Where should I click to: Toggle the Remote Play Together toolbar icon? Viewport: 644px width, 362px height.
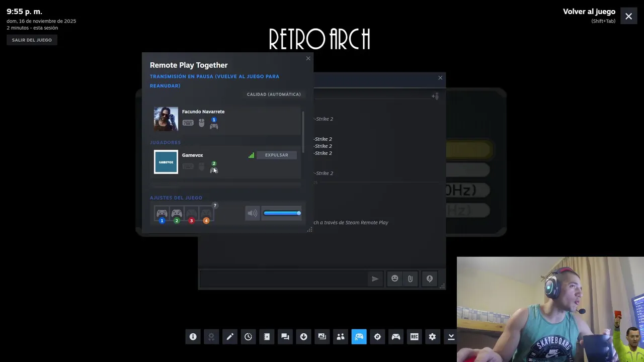point(359,337)
